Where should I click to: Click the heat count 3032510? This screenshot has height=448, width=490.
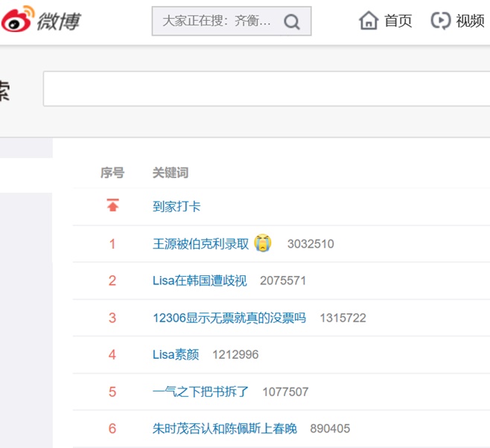(311, 243)
